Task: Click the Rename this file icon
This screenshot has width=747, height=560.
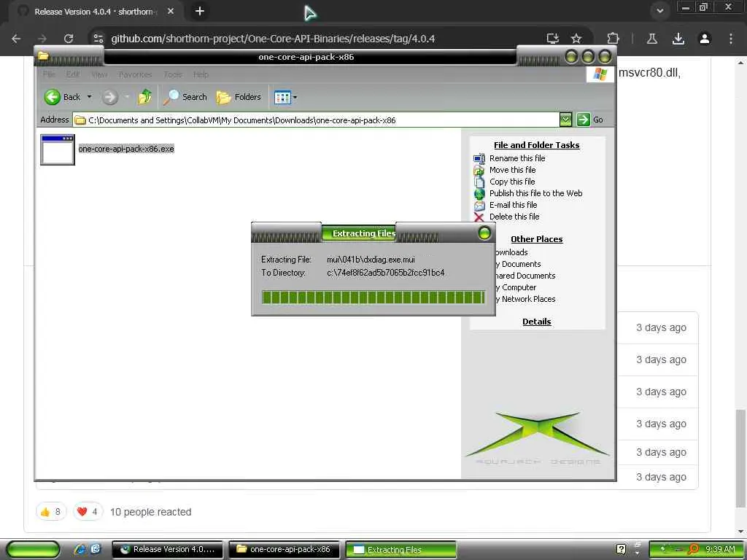Action: coord(479,158)
